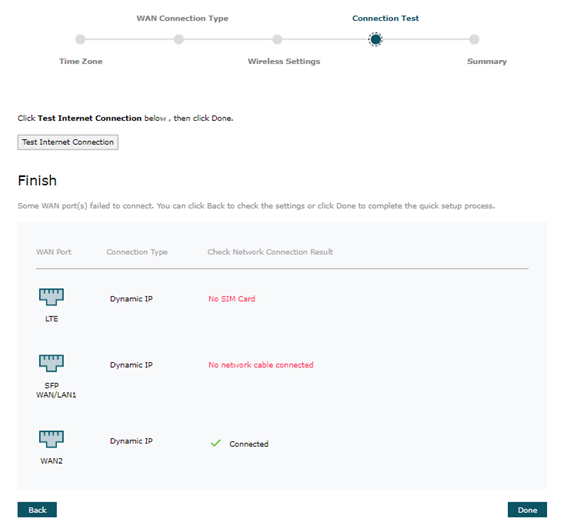Image resolution: width=584 pixels, height=523 pixels.
Task: Click the SFP WAN/LAN1 port icon
Action: [x=51, y=363]
